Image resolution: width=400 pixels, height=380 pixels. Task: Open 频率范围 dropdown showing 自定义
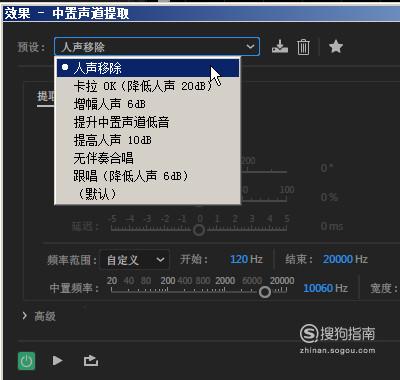point(135,259)
